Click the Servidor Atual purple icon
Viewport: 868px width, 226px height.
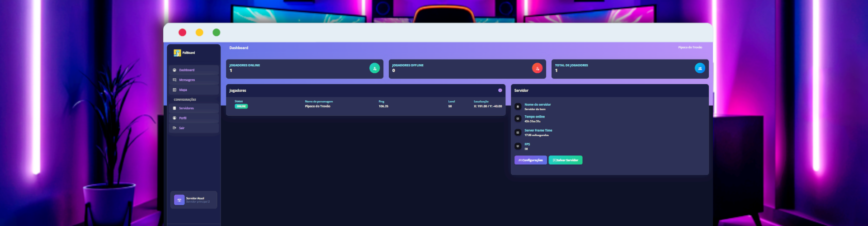[179, 200]
